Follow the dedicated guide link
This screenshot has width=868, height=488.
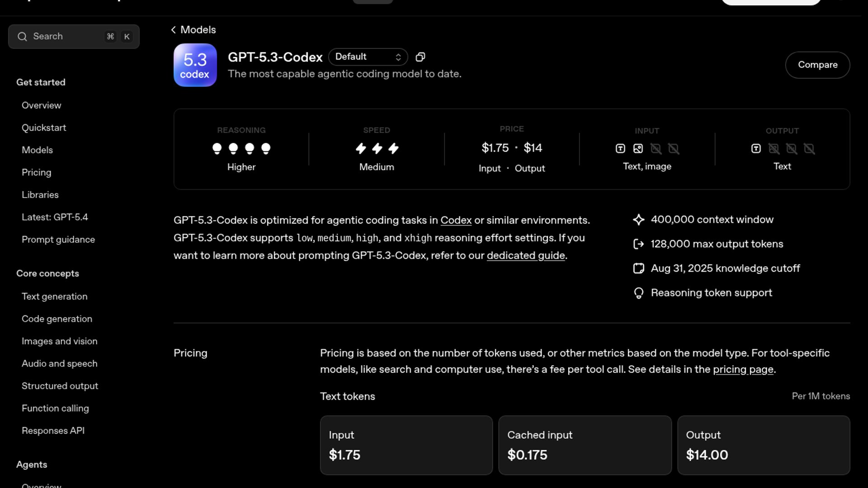point(525,255)
